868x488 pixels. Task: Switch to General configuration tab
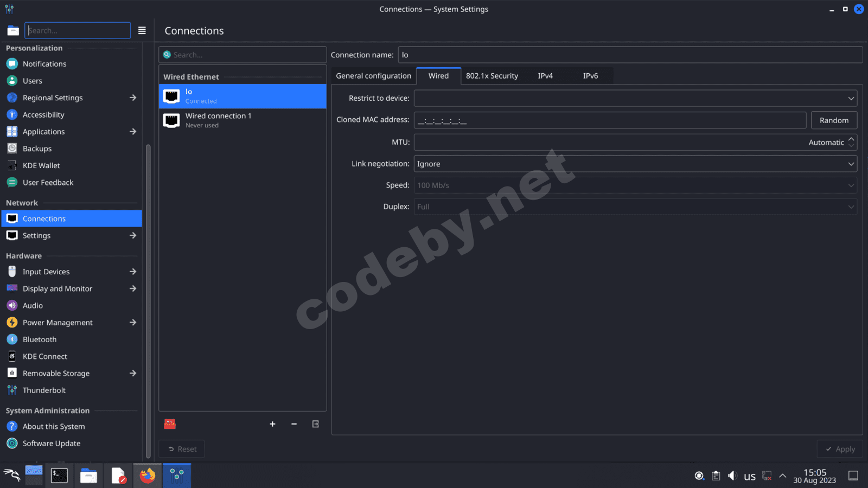[x=373, y=76]
